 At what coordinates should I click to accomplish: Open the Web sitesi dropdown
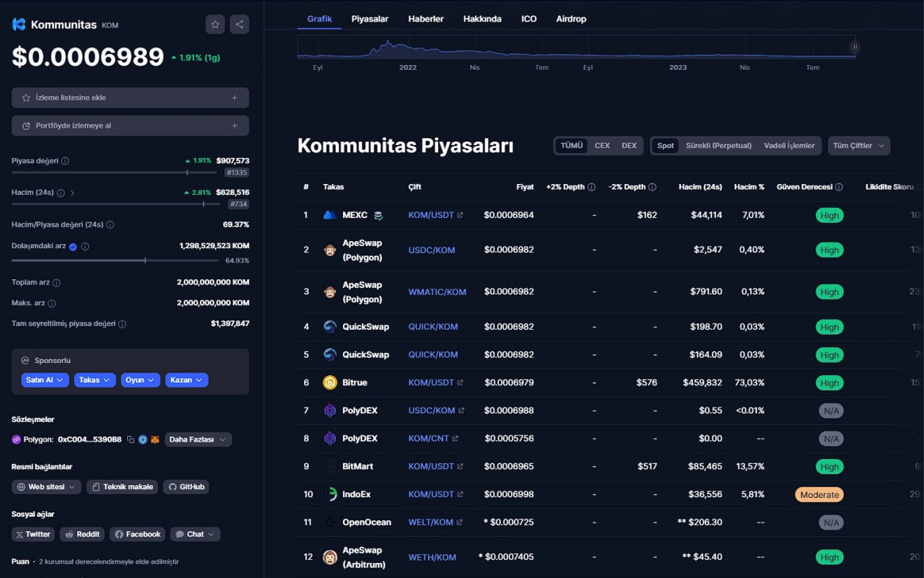tap(46, 487)
